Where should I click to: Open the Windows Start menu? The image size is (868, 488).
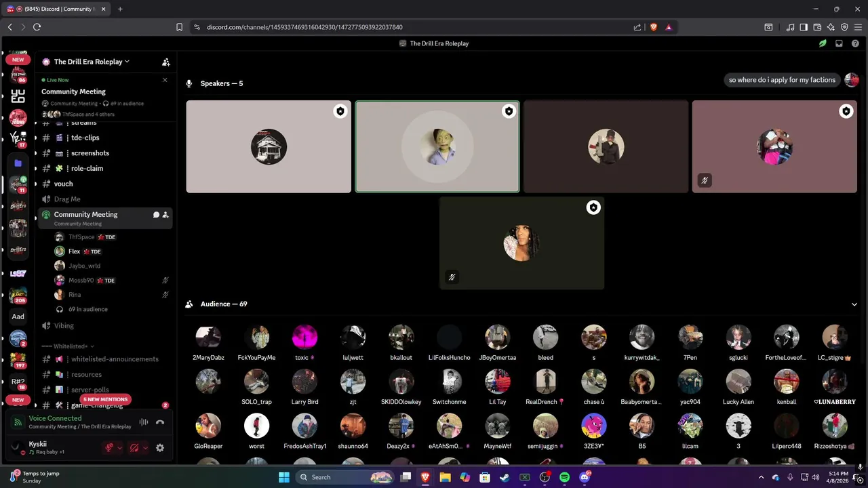[283, 477]
